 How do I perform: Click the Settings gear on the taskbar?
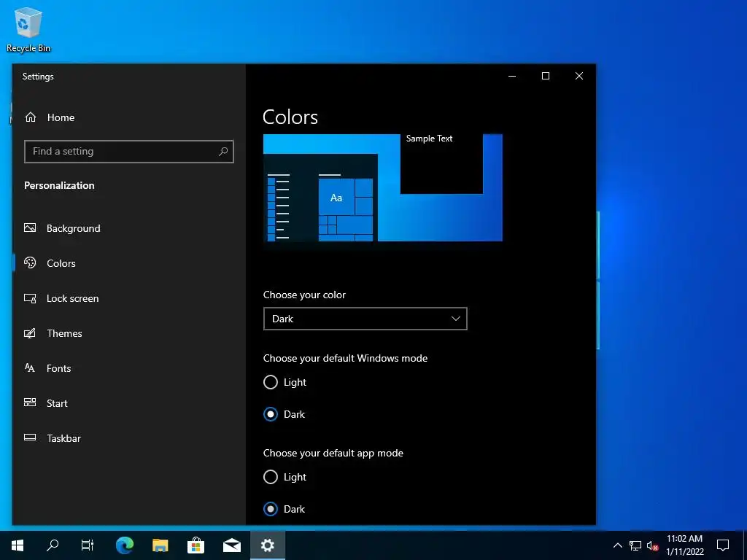[268, 545]
